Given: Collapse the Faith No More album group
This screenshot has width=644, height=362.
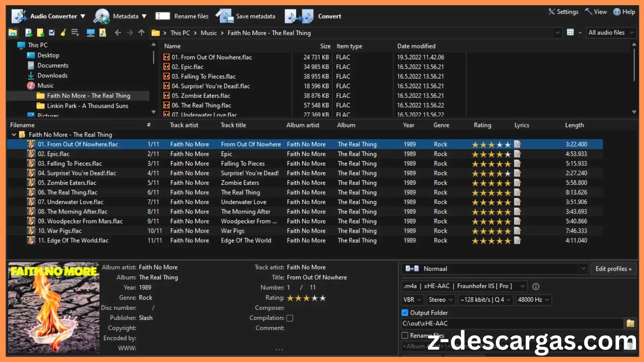Looking at the screenshot, I should [x=14, y=134].
